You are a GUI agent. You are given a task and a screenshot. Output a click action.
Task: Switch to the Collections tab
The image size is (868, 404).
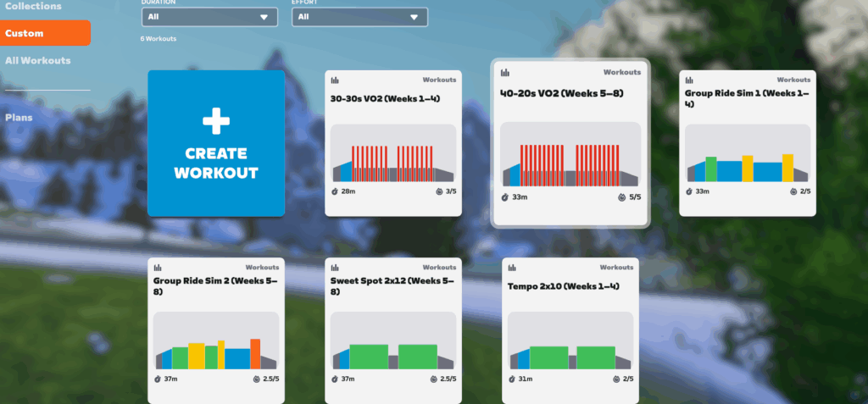(33, 7)
